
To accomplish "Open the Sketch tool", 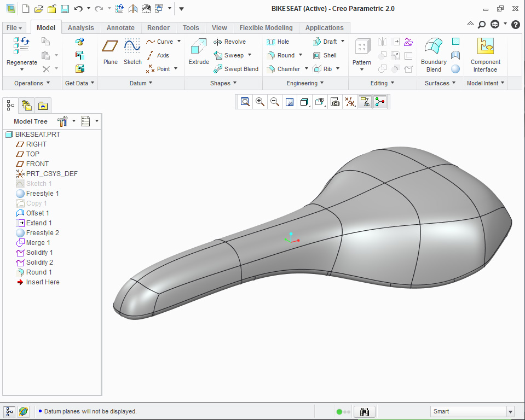I will click(132, 52).
